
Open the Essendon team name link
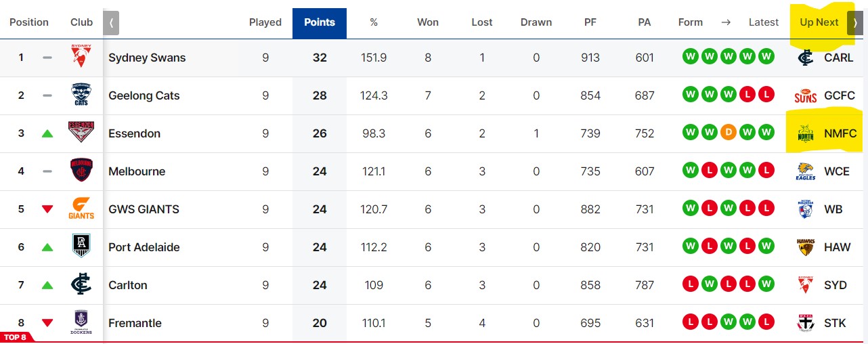135,133
